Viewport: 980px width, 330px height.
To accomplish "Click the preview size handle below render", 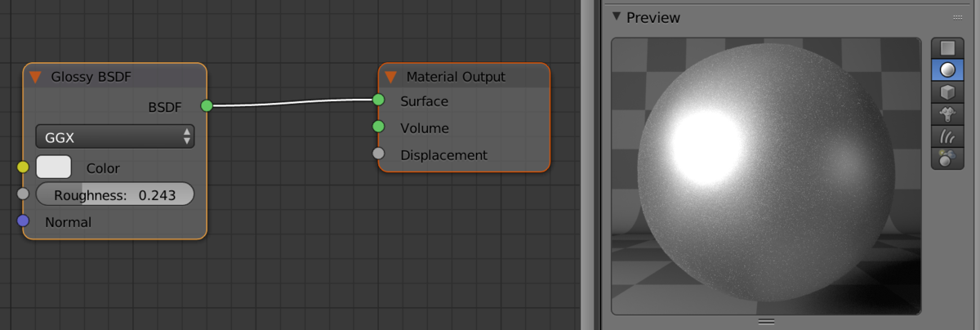I will click(x=766, y=321).
